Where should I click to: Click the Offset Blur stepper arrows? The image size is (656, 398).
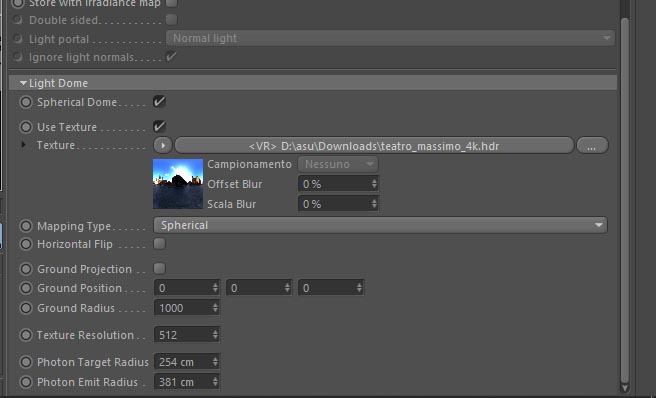coord(374,184)
